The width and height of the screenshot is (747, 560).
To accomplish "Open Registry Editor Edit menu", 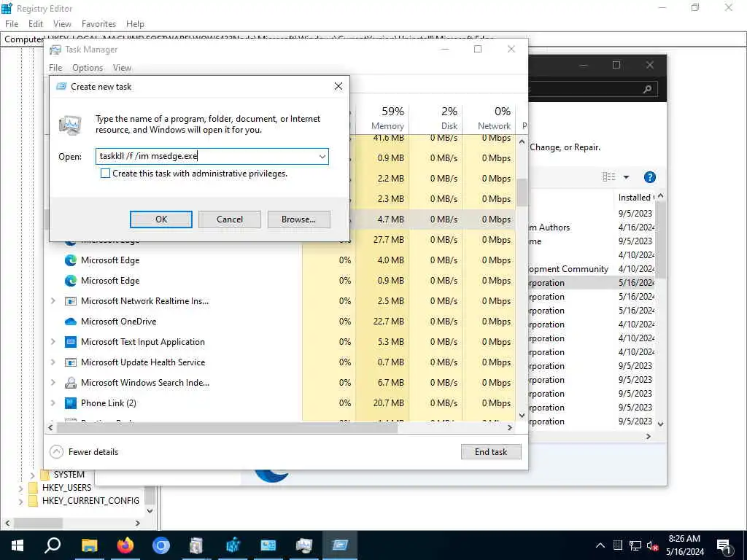I will (36, 24).
